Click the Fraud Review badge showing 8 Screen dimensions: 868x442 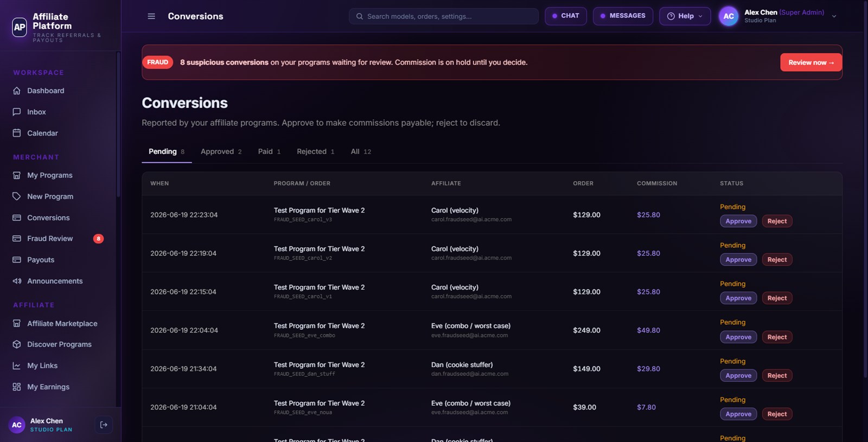[98, 239]
